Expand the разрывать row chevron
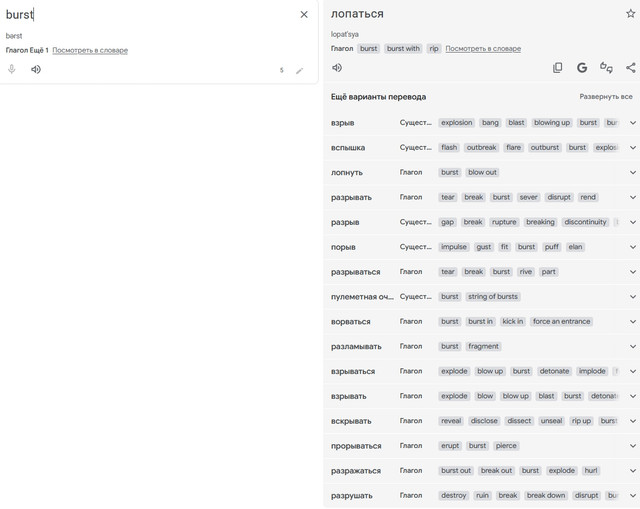Viewport: 640px width, 509px height. point(633,198)
